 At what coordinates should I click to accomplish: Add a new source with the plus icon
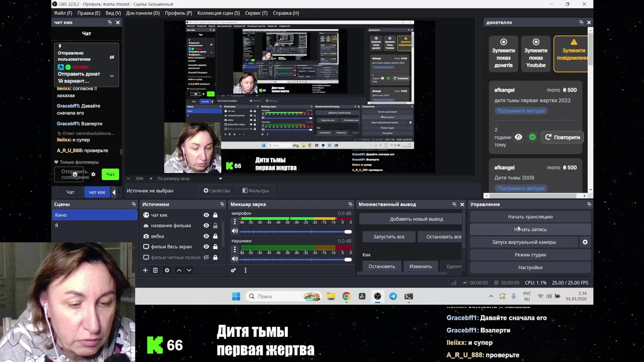point(145,270)
